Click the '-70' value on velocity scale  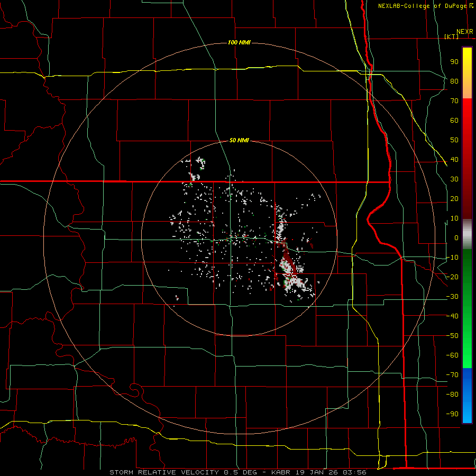point(452,375)
